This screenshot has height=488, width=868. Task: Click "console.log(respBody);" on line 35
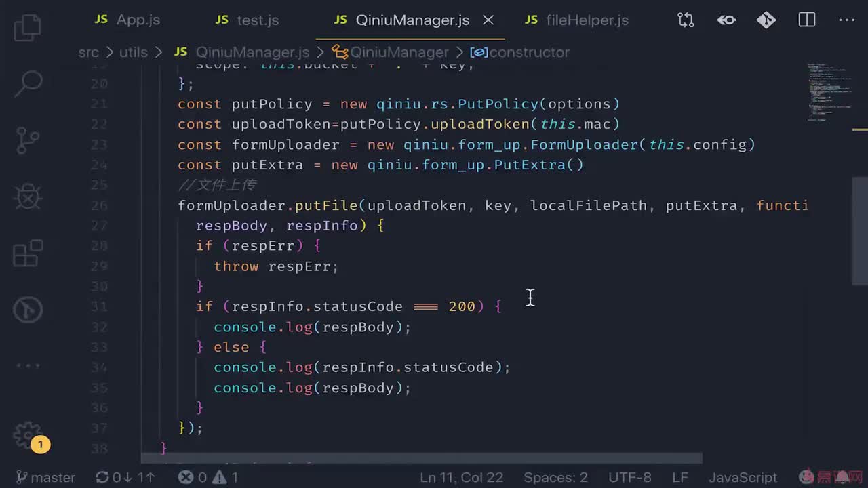(x=313, y=388)
